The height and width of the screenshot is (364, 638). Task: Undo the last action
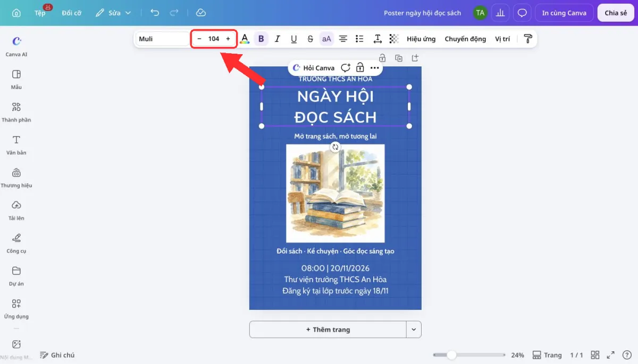(x=155, y=13)
